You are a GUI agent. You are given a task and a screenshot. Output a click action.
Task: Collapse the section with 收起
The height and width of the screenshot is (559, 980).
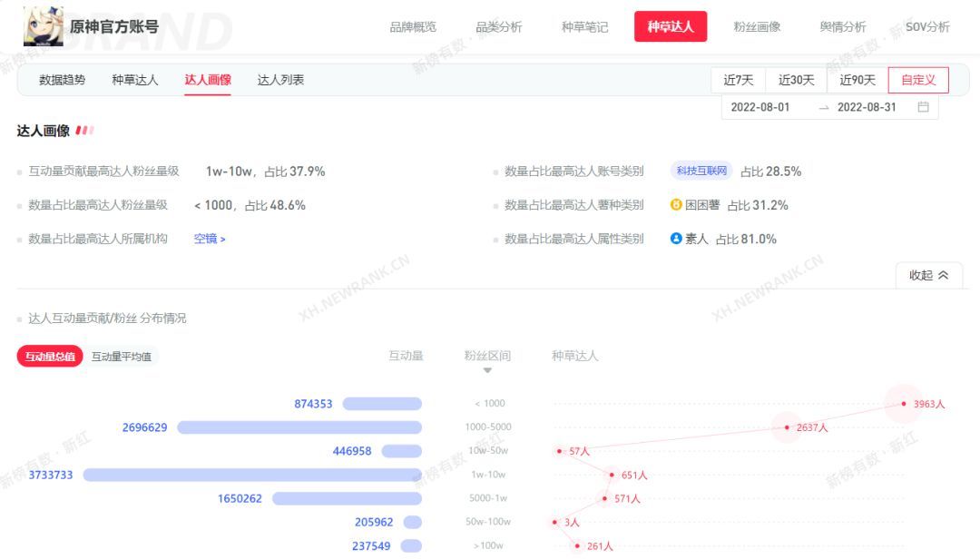929,275
